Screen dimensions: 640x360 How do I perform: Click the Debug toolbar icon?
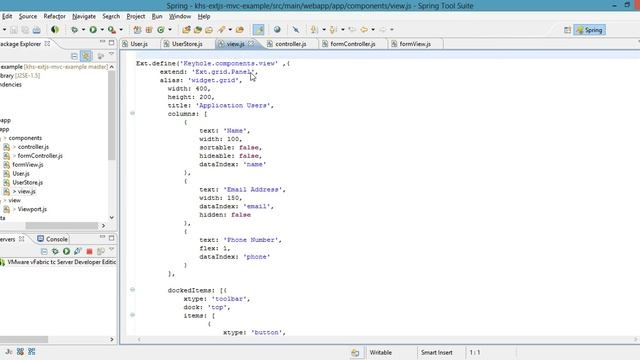[74, 30]
